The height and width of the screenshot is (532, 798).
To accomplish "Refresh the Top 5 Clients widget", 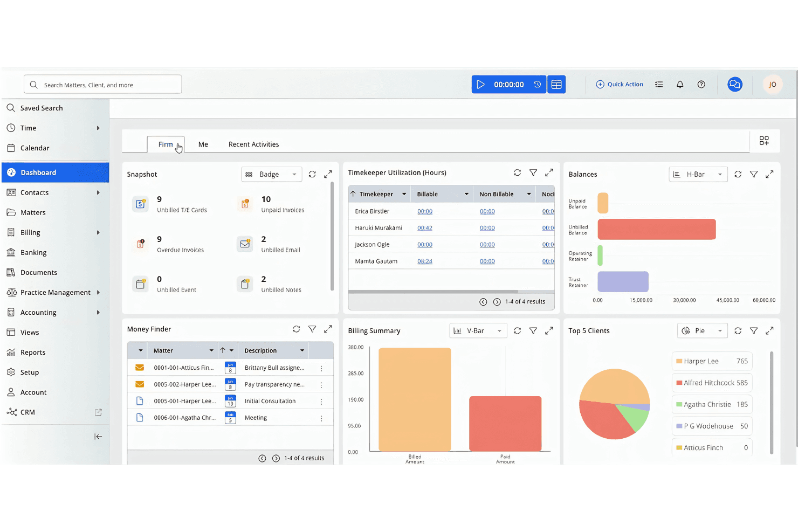I will [738, 331].
